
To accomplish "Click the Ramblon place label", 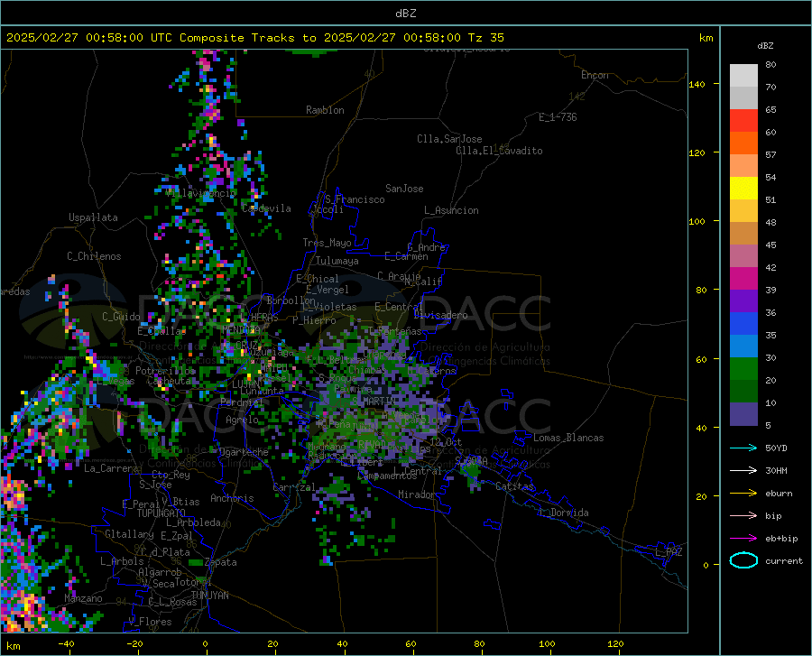I will pyautogui.click(x=325, y=110).
